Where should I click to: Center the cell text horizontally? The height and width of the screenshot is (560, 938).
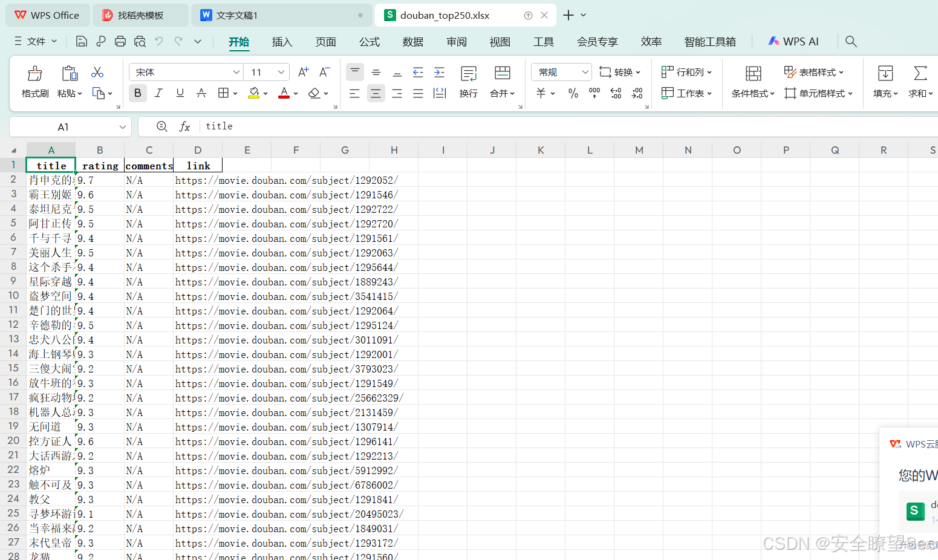click(x=376, y=93)
